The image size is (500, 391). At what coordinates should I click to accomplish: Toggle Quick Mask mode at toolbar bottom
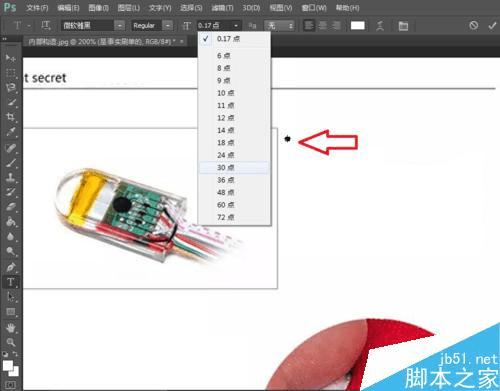click(x=10, y=385)
